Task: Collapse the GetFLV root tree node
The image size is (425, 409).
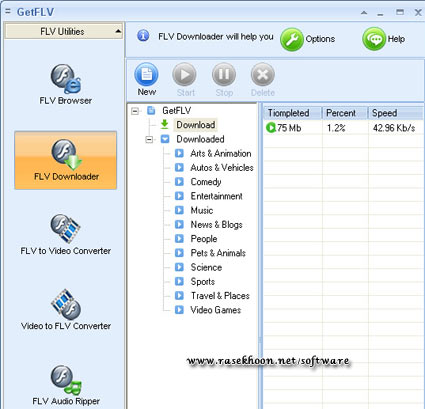Action: click(x=135, y=111)
